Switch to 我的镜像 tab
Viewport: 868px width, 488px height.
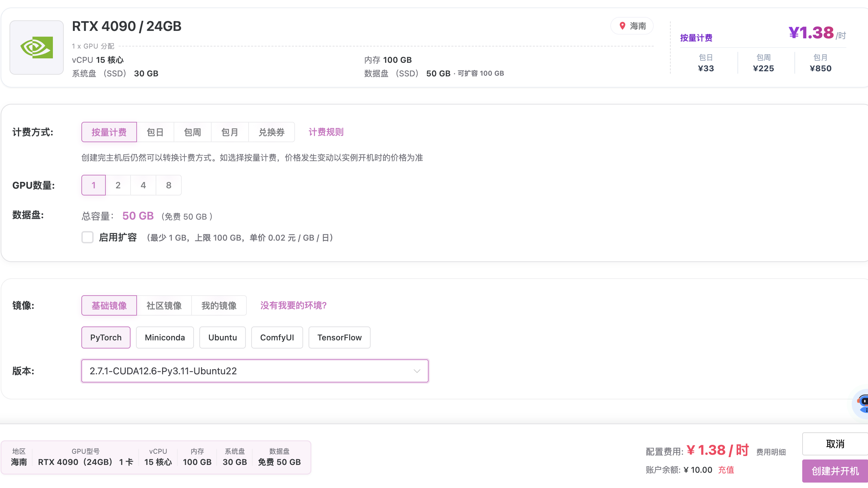point(219,305)
